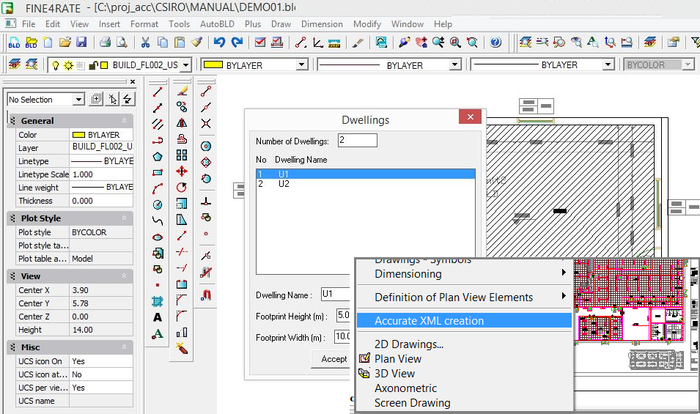
Task: Select the Plan View menu option
Action: [397, 359]
